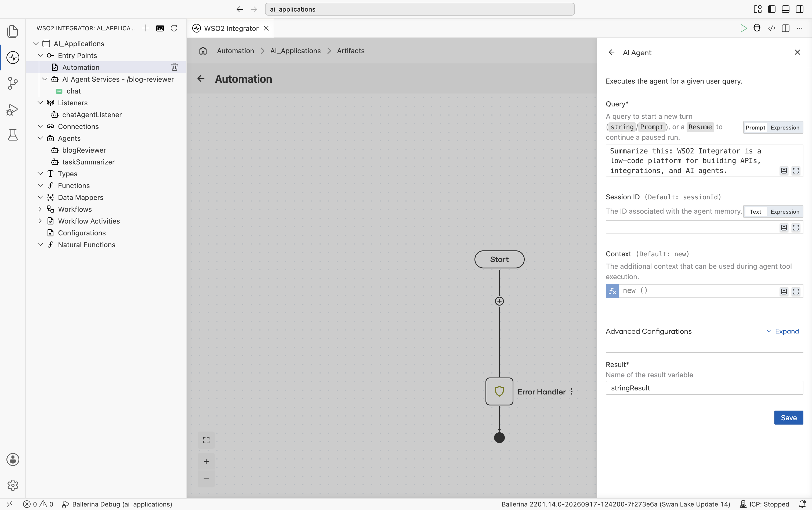Start debugging with the bug icon

click(757, 28)
